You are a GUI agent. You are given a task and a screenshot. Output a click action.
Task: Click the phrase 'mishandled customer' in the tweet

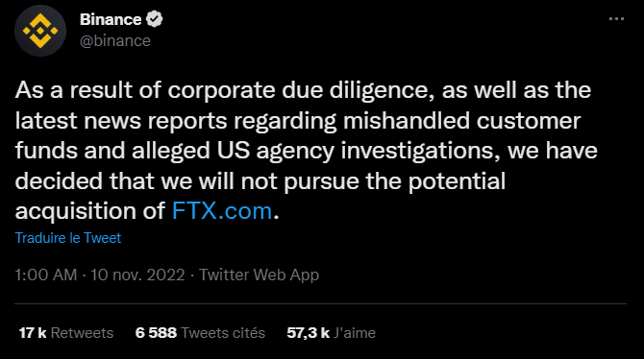[x=461, y=121]
